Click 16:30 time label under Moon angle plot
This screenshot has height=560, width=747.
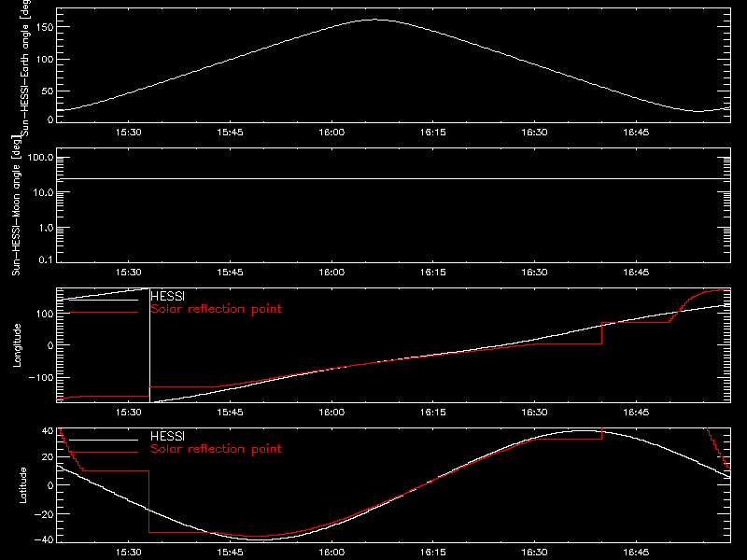pos(534,273)
